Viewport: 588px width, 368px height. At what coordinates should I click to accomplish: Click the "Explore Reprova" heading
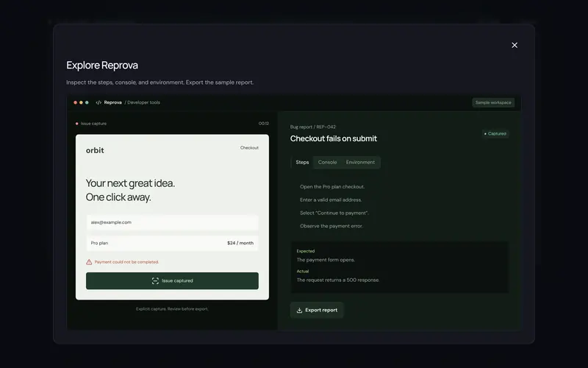[102, 66]
